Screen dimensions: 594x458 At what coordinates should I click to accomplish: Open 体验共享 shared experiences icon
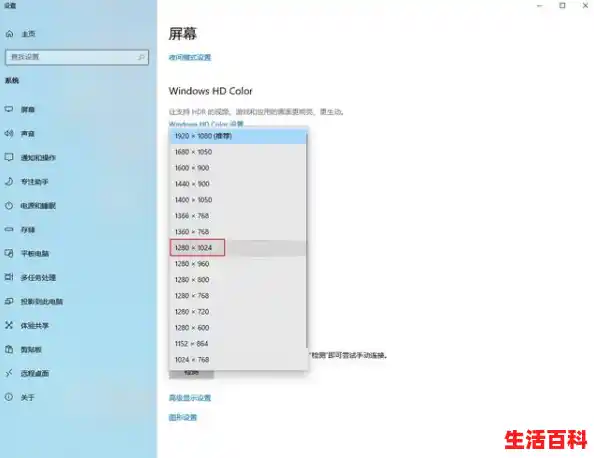tap(9, 325)
